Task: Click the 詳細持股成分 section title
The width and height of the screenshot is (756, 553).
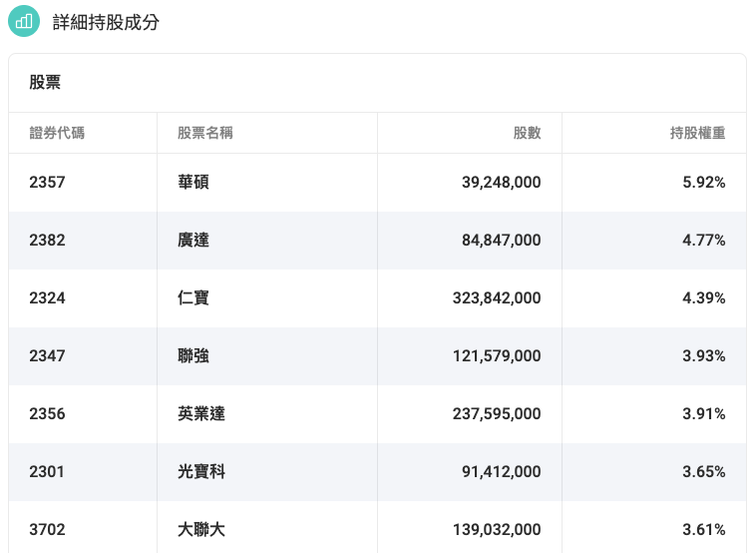Action: point(106,22)
